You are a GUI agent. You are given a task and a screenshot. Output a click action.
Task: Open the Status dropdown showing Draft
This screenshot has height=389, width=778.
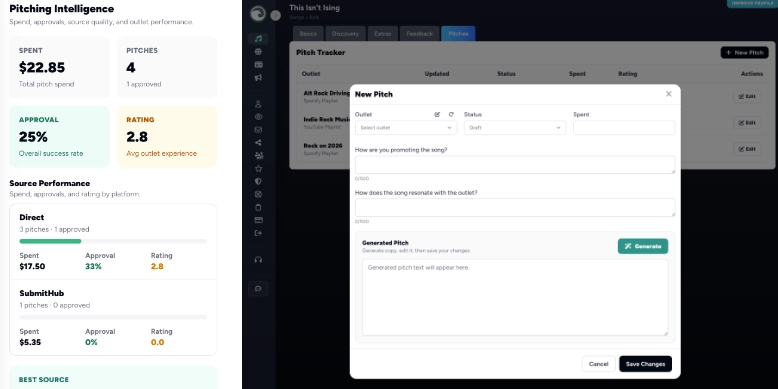point(515,128)
